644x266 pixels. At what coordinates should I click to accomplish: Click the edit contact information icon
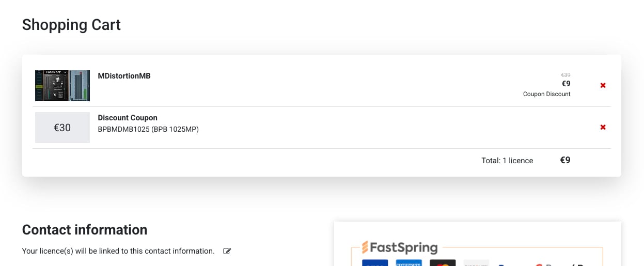click(x=227, y=251)
